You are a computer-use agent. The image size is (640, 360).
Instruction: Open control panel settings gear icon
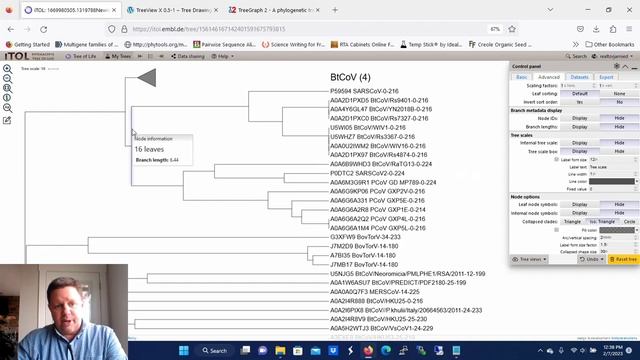616,66
